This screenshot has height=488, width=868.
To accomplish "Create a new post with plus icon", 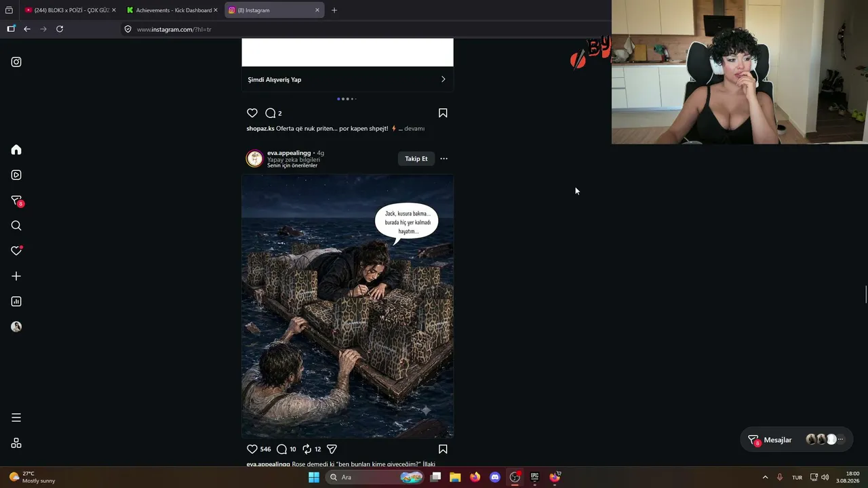I will tap(16, 276).
